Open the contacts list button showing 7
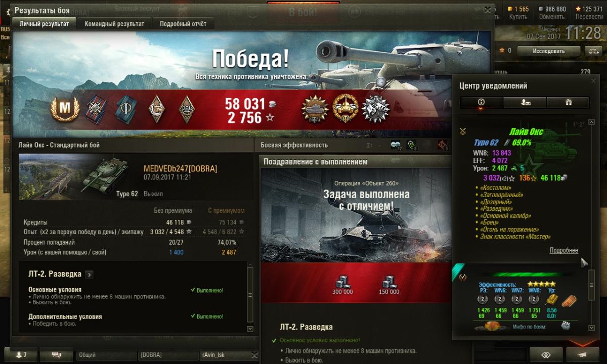The height and width of the screenshot is (364, 607). 20,355
